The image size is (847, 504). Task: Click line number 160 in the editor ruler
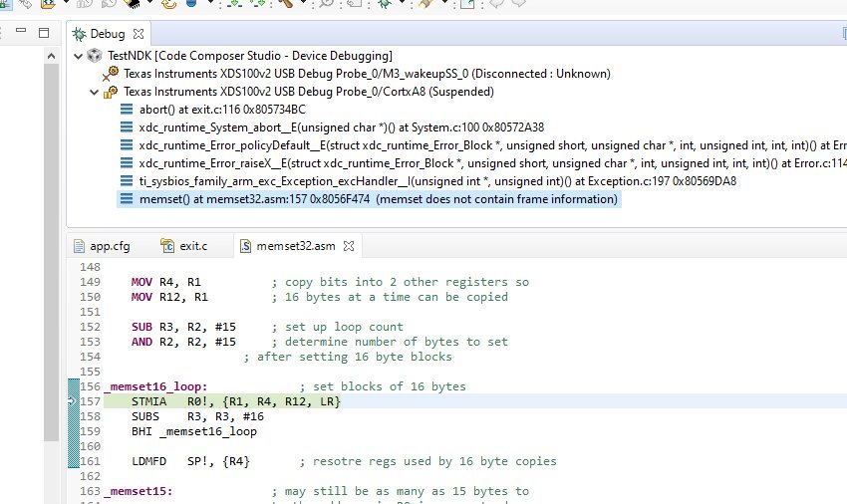[91, 446]
